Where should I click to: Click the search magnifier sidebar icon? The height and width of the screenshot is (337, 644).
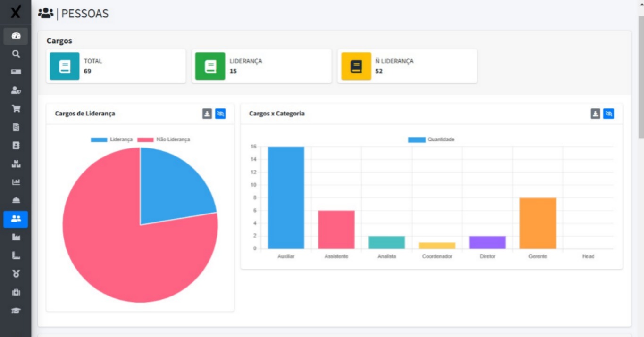[x=16, y=54]
